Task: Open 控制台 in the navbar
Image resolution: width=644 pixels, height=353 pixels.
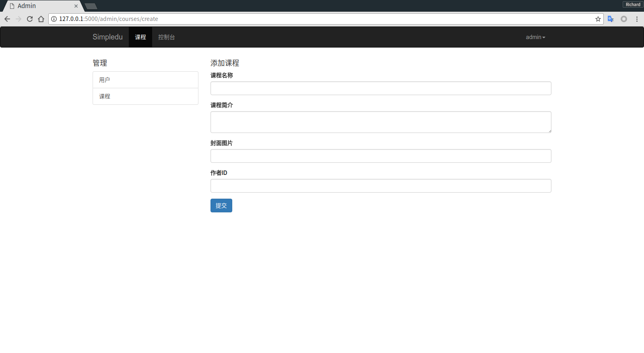Action: pos(167,37)
